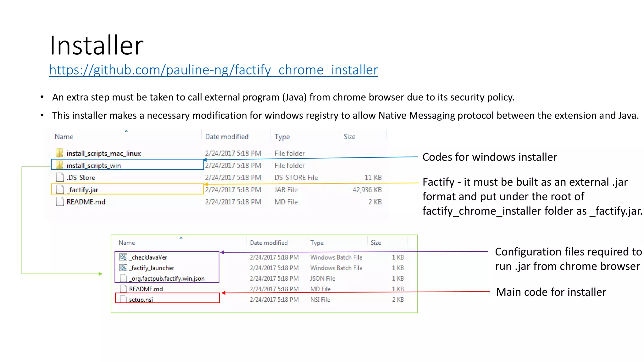
Task: Click the _checkJavaVer batch file icon
Action: 123,257
